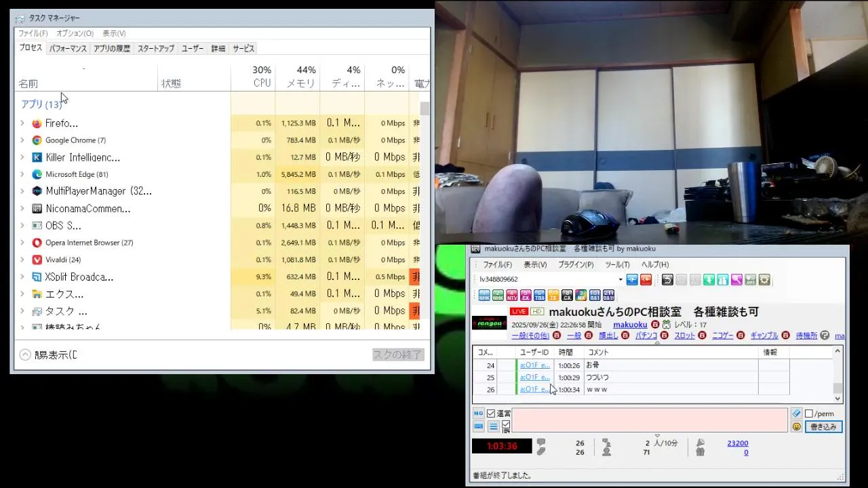Click the keyboard icon below NG button
Screen dimensions: 868x488
tap(479, 426)
